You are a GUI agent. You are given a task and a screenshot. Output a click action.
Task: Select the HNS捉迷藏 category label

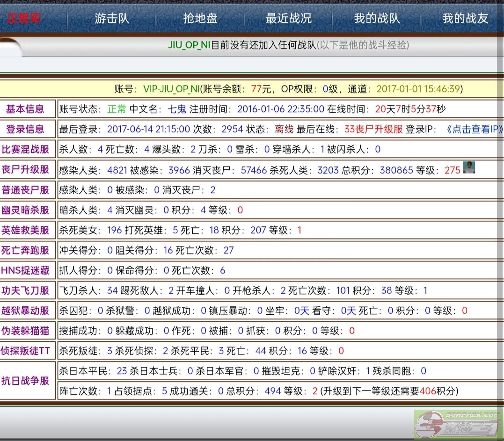pyautogui.click(x=25, y=270)
